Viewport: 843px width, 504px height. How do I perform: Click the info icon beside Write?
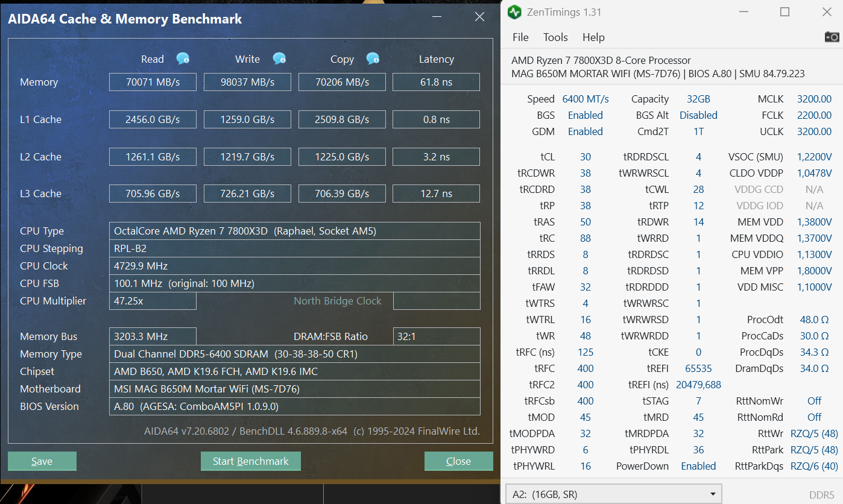[x=279, y=58]
